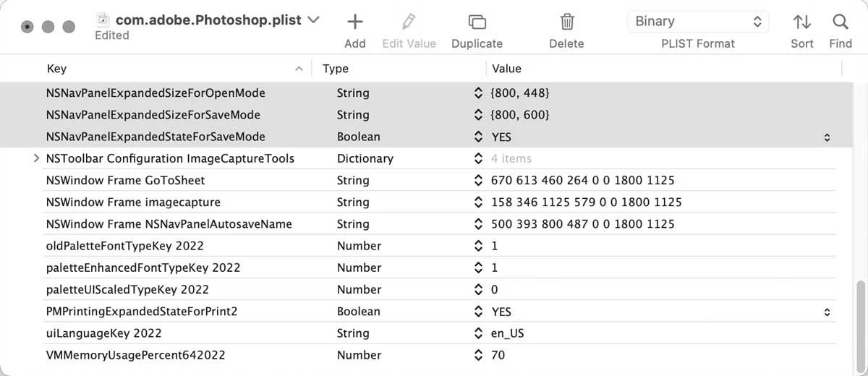Click the Delete trash icon
This screenshot has height=376, width=868.
point(566,22)
